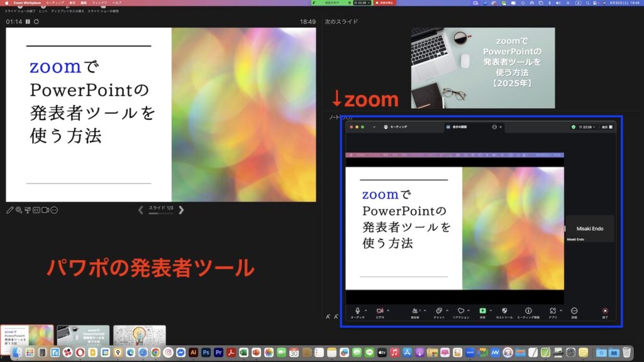The image size is (644, 362).
Task: Close the 自分の画面 tab
Action: [501, 127]
